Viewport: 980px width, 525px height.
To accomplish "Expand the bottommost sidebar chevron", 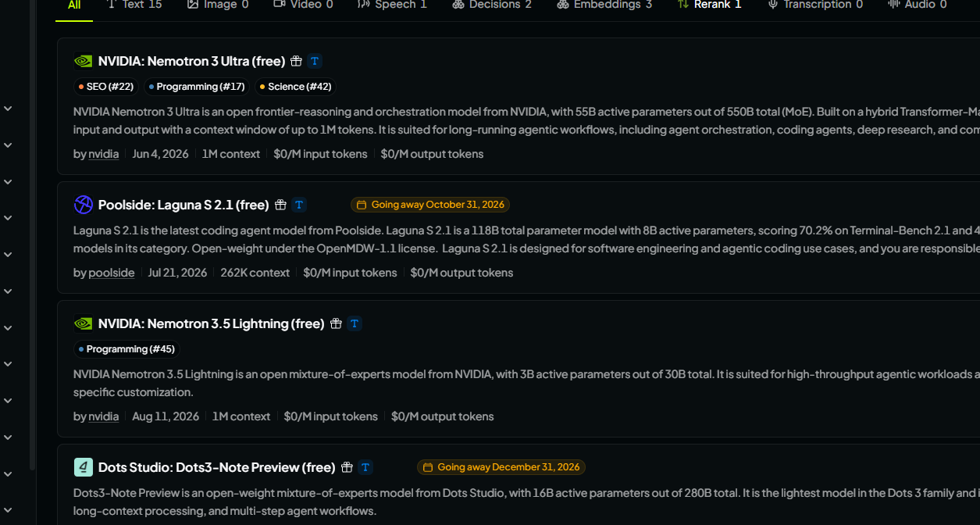I will pyautogui.click(x=8, y=510).
